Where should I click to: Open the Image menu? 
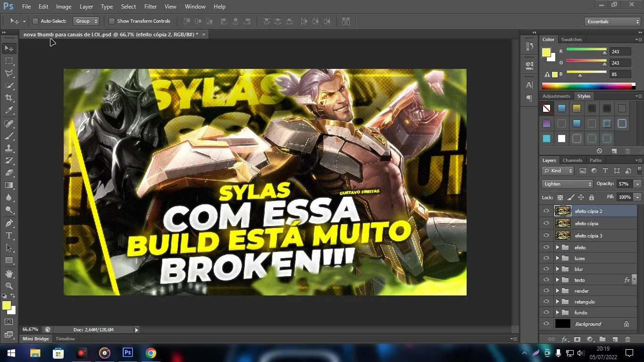click(64, 7)
